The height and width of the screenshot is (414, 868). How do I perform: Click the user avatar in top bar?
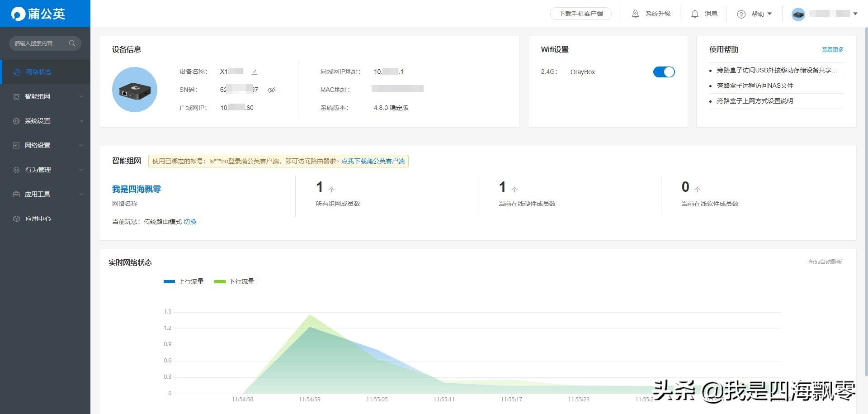click(x=798, y=14)
